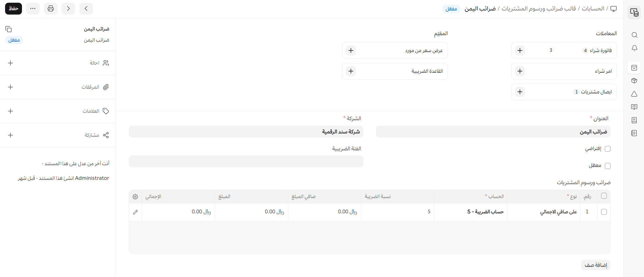Add a share via plus next to مشاركة
Screen dimensions: 644x277
10,135
